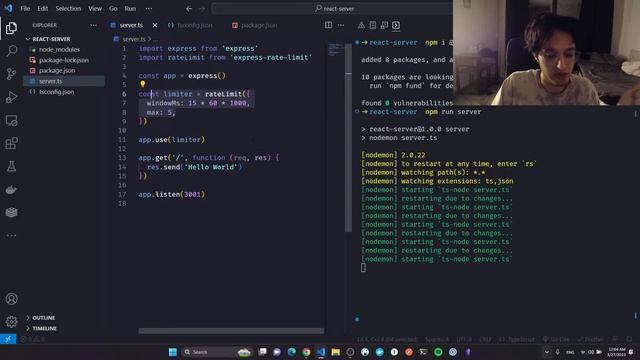Open the stacked-layers extension view
The height and width of the screenshot is (360, 640).
[x=11, y=212]
